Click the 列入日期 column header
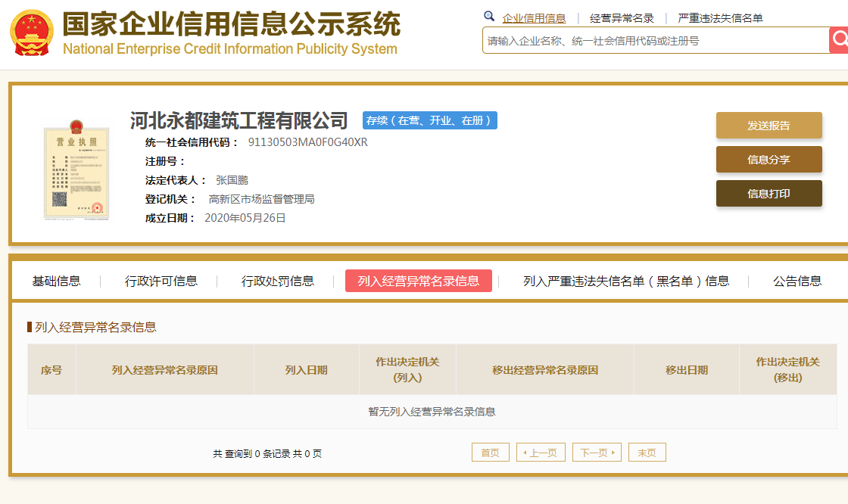 (x=307, y=370)
